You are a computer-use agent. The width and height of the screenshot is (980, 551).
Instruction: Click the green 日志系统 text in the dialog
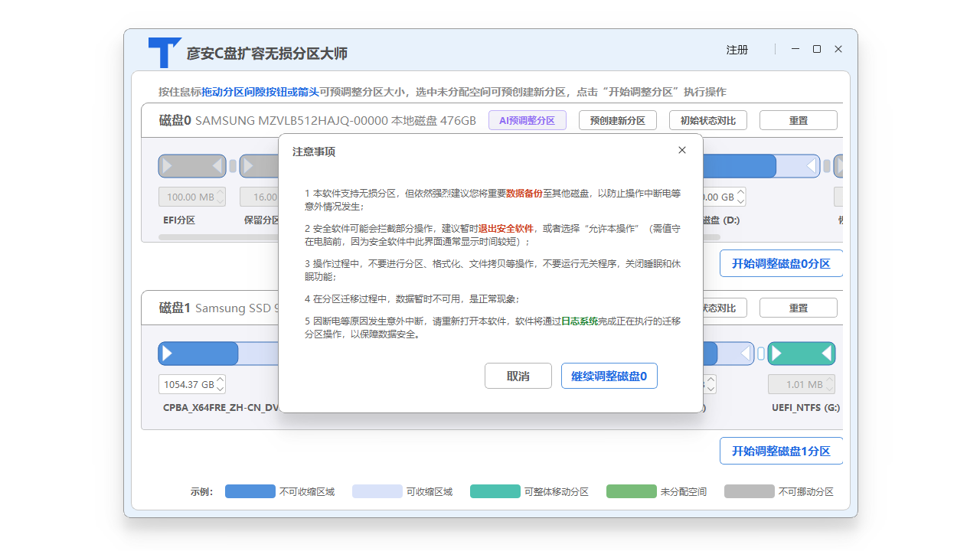[580, 321]
